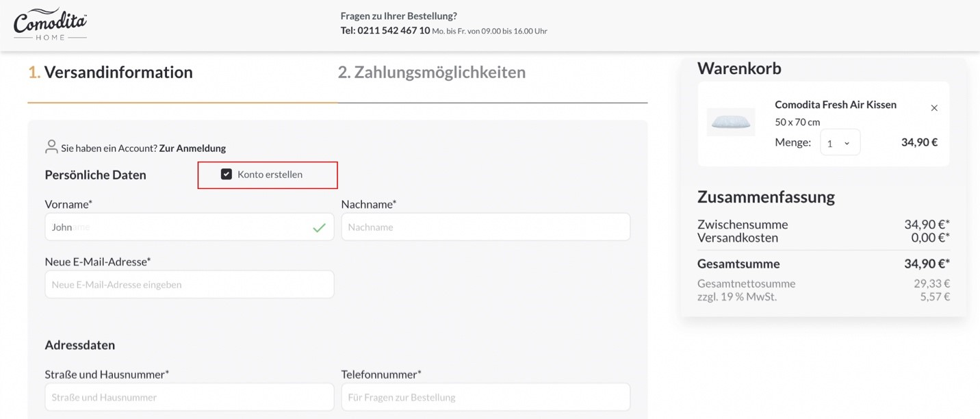
Task: Click the user account icon
Action: click(51, 147)
